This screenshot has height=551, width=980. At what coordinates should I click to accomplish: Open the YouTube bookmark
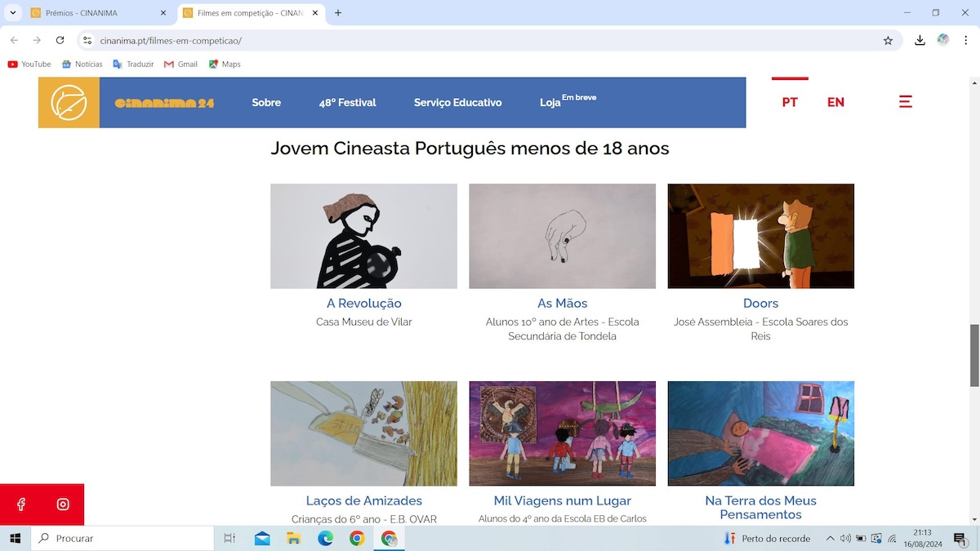[29, 64]
